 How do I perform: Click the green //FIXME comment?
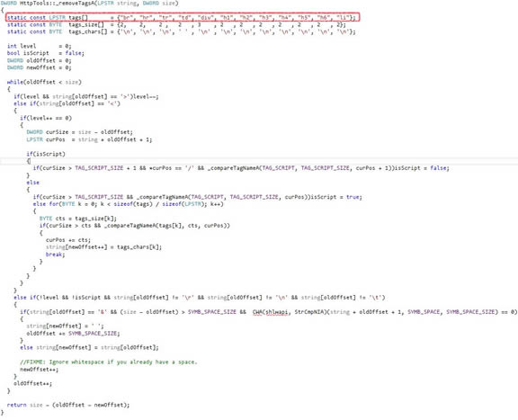point(109,362)
